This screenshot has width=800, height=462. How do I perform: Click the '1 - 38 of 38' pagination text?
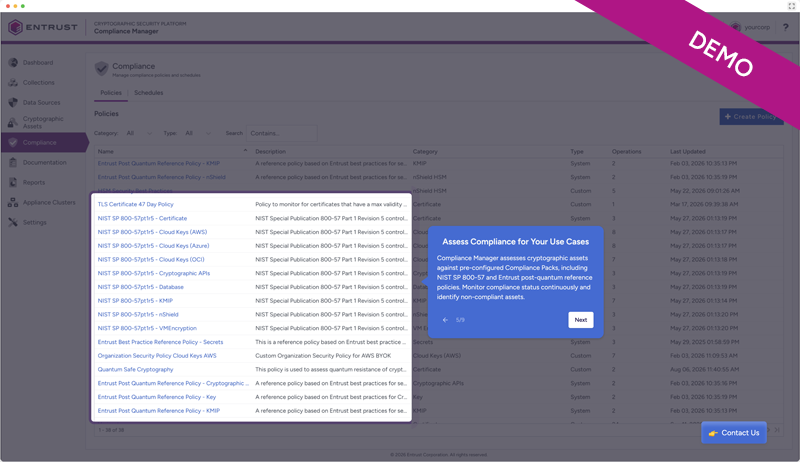point(111,430)
